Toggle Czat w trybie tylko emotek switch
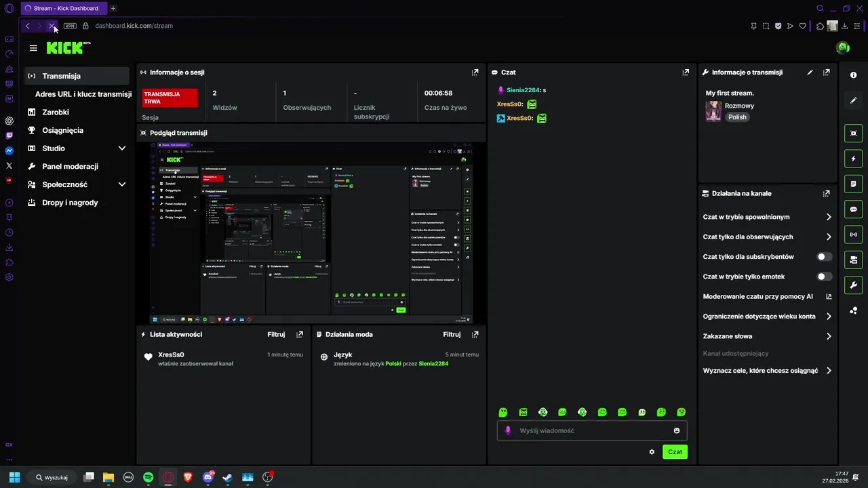Screen dimensions: 868x488 click(825, 277)
